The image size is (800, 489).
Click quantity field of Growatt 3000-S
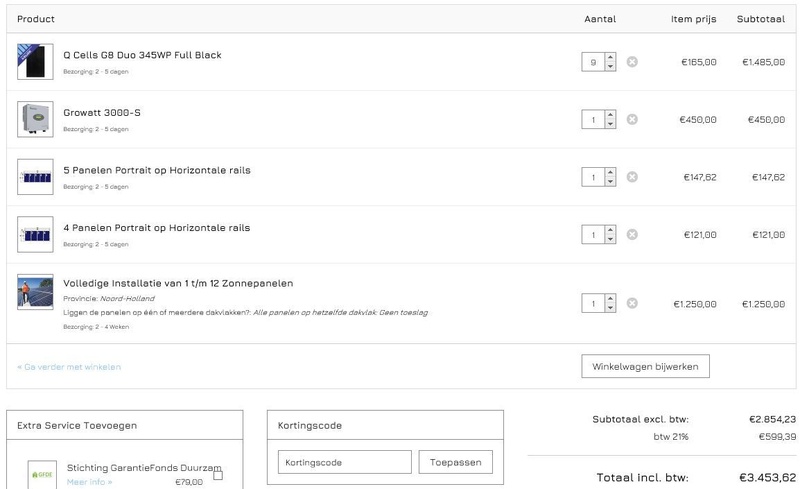[593, 119]
